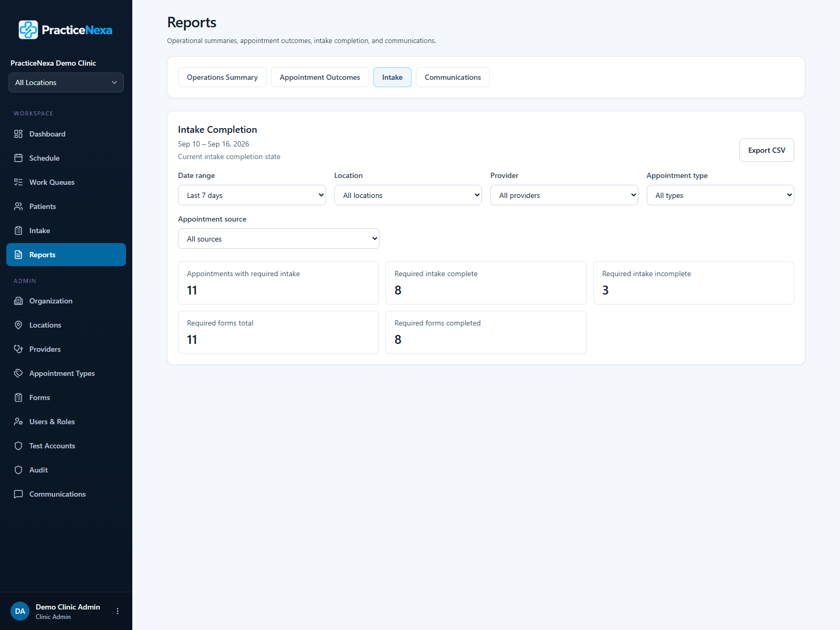Click the Required forms total card
Viewport: 840px width, 630px height.
[278, 332]
